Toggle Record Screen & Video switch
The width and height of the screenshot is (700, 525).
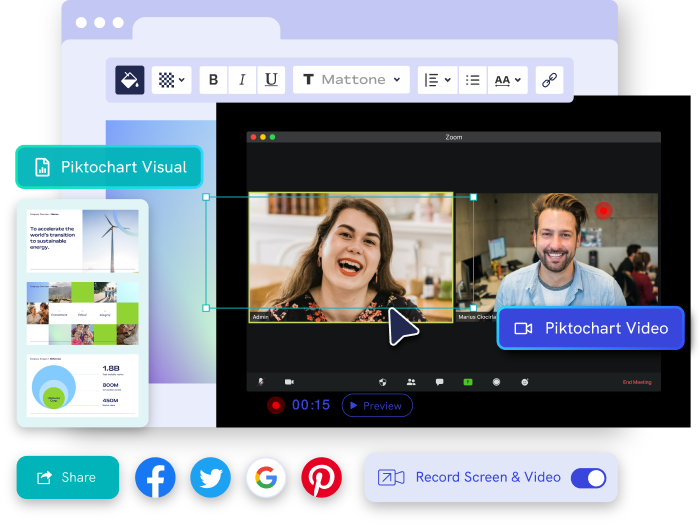click(588, 478)
